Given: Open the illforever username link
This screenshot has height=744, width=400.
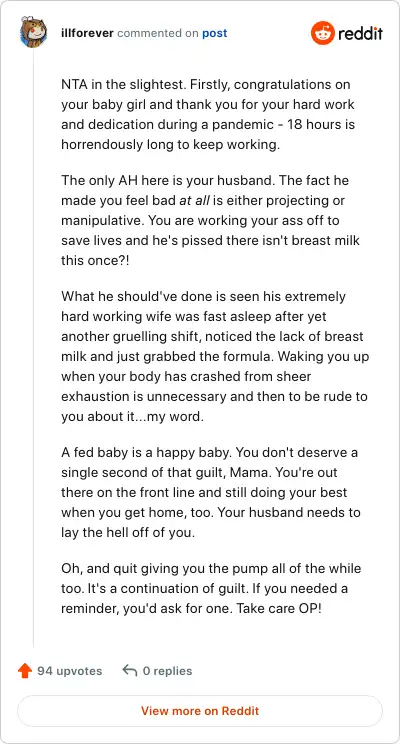Looking at the screenshot, I should 87,33.
